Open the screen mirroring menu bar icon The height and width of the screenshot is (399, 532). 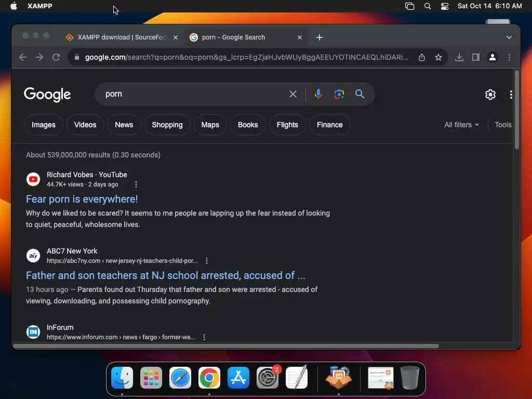(x=409, y=6)
